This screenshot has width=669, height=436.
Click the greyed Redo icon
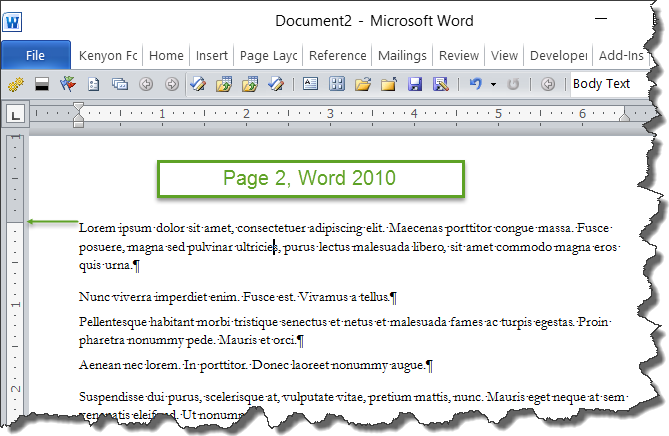pyautogui.click(x=513, y=84)
